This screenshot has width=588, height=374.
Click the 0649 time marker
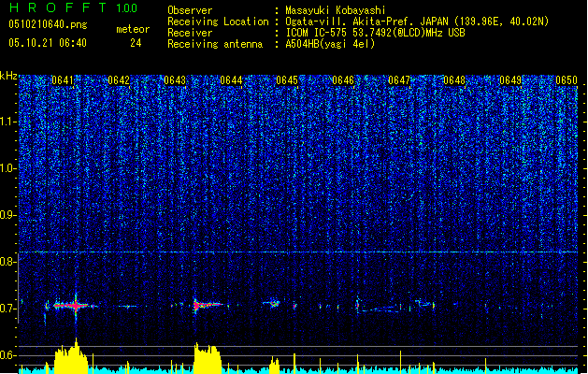(x=510, y=80)
